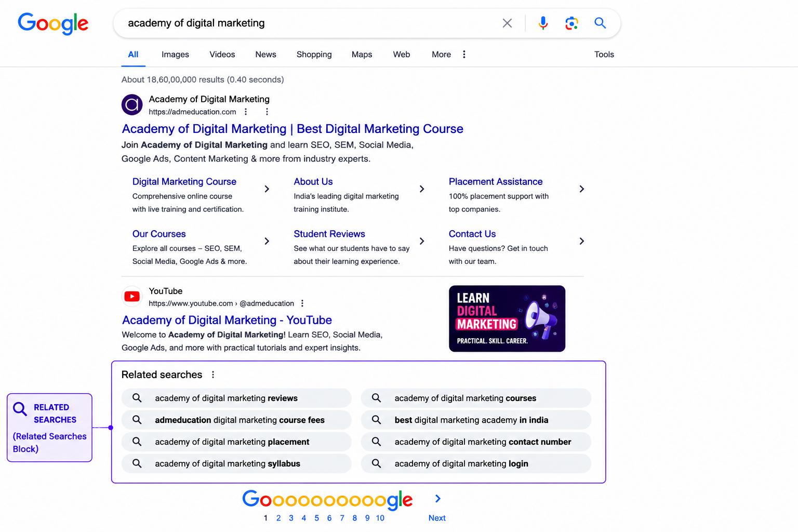Open the Our Courses sitelink

159,234
